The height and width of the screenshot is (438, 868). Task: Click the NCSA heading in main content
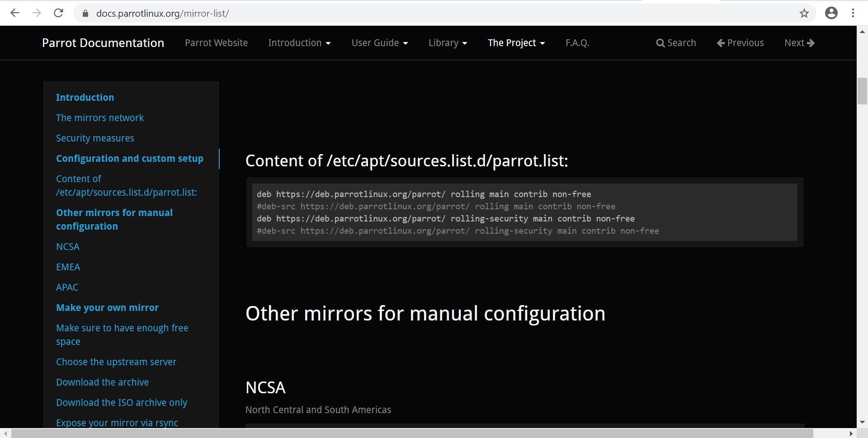(265, 388)
